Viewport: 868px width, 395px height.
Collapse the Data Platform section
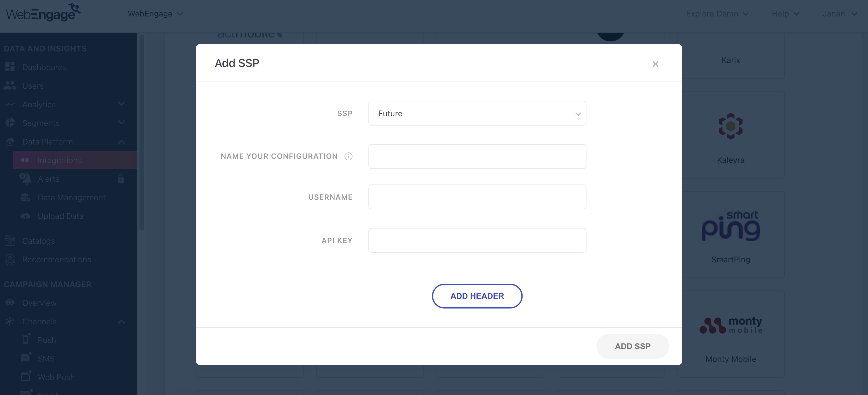(x=121, y=142)
